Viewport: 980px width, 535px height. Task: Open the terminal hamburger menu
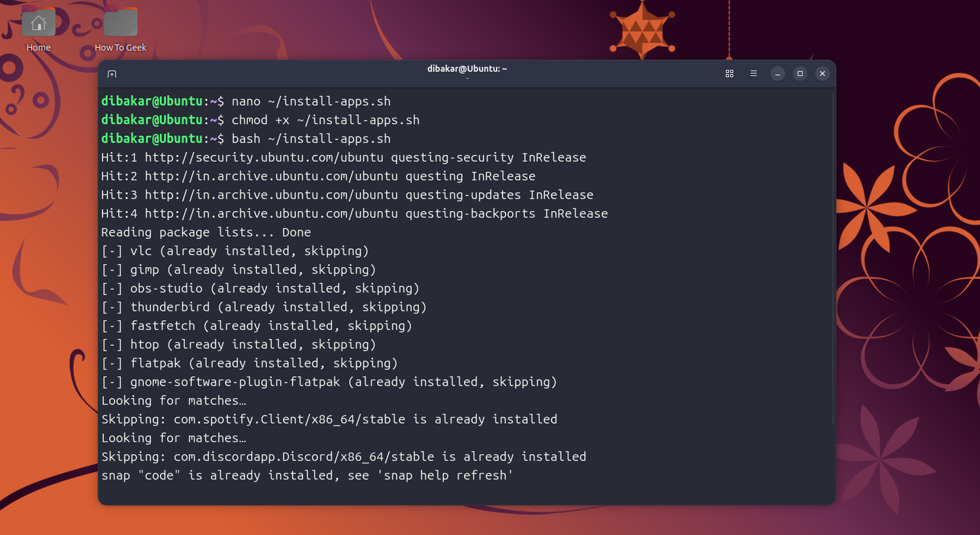[x=753, y=74]
